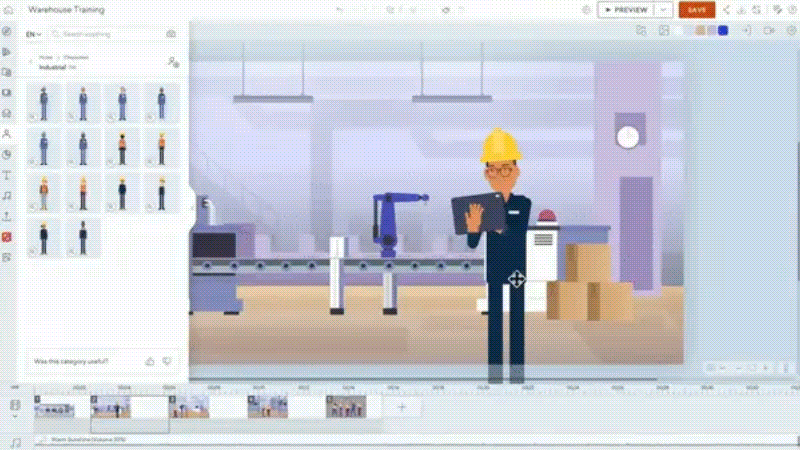Collapse the asset panel using its side handle
This screenshot has width=800, height=450.
192,208
